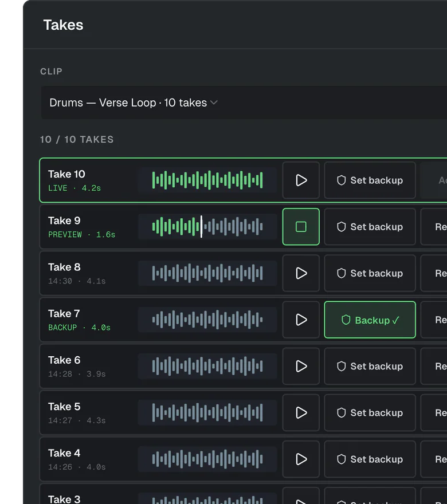
Task: Click the CLIP section label
Action: coord(51,72)
